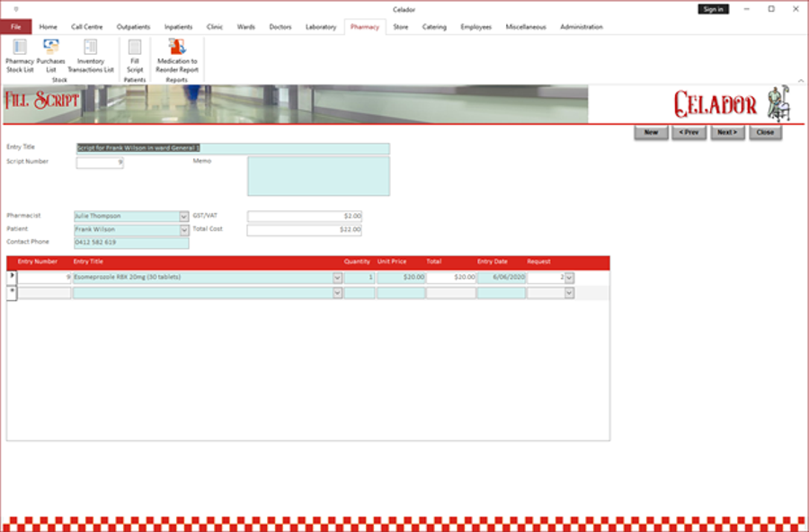Open the Administration tab
The image size is (809, 532).
[582, 27]
